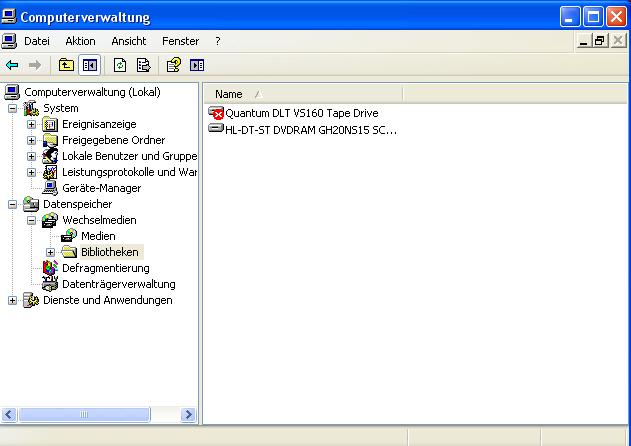Click the Defragmentierung icon

50,268
